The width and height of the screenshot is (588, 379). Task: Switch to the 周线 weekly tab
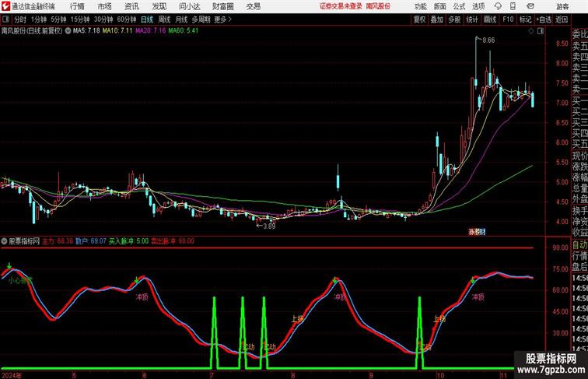[164, 19]
